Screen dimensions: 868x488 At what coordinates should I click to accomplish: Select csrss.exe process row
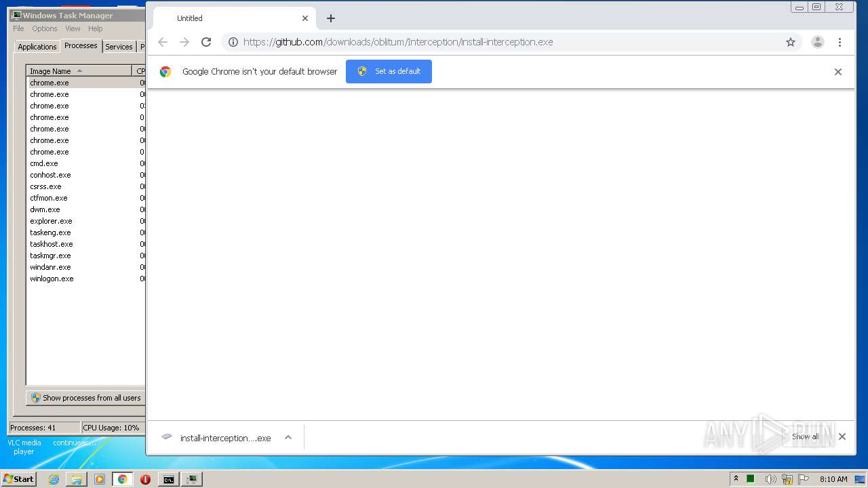85,186
